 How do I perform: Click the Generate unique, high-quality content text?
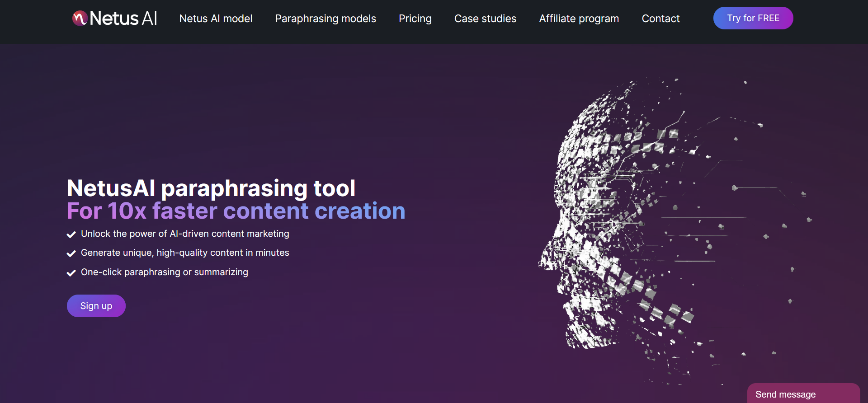point(185,253)
